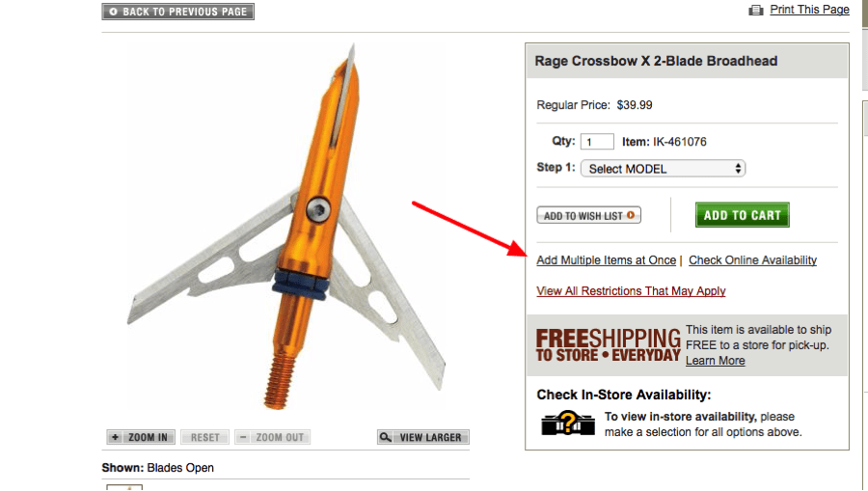
Task: Click the orange arrow icon on the wish list button
Action: [631, 215]
